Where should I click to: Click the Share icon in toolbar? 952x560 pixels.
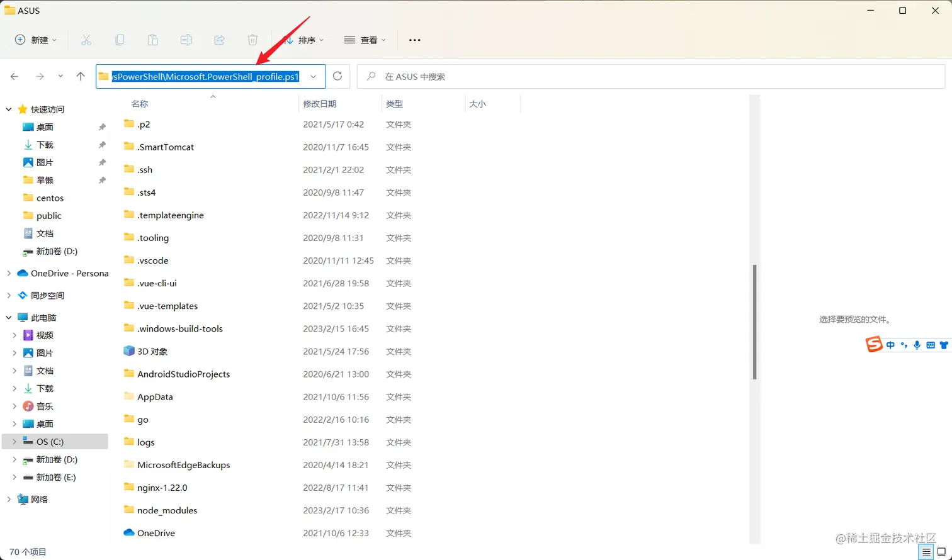coord(219,40)
